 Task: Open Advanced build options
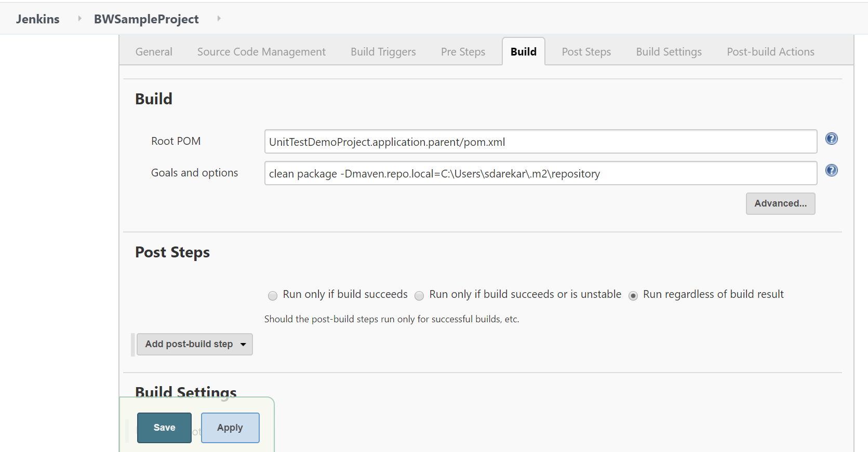point(780,203)
